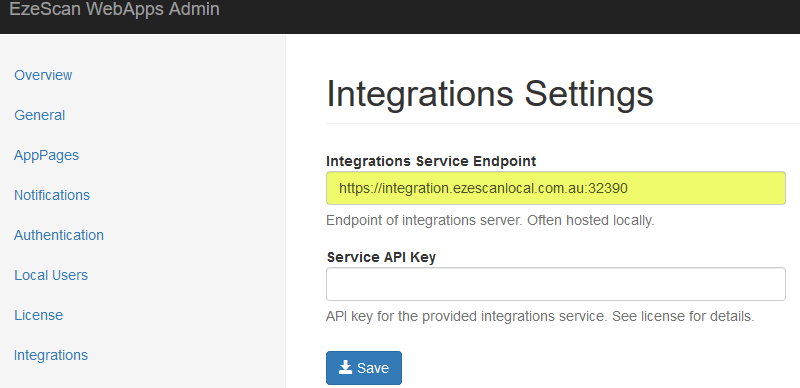Open the Authentication settings page
This screenshot has width=800, height=388.
(59, 235)
